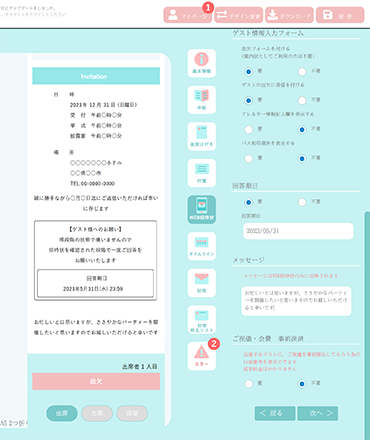
Task: Open the マイページ (My Page) button
Action: coord(188,15)
